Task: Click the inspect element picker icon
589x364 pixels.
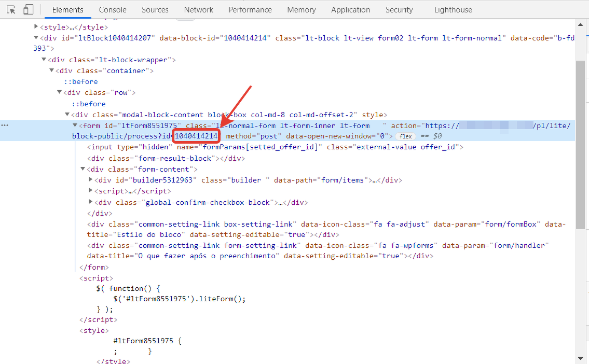Action: tap(11, 10)
